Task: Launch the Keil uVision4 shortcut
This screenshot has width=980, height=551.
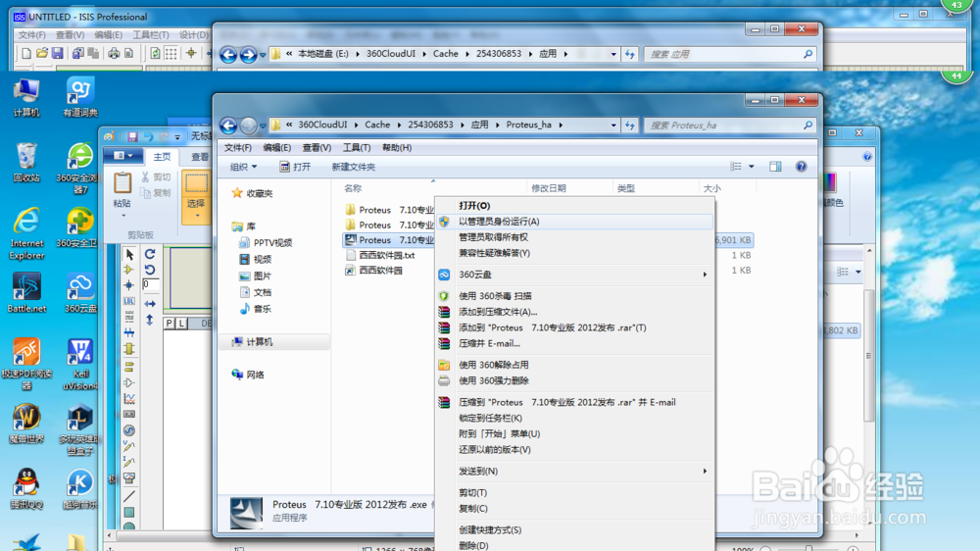Action: click(80, 364)
